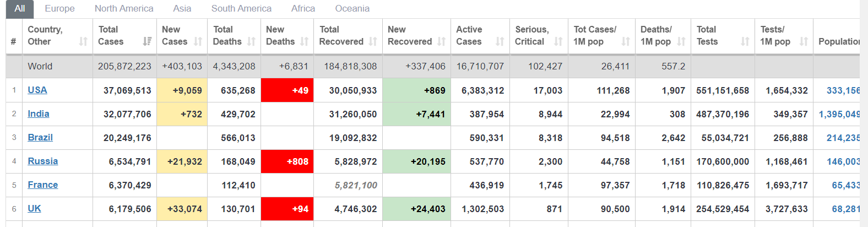Open the USA country link

37,90
